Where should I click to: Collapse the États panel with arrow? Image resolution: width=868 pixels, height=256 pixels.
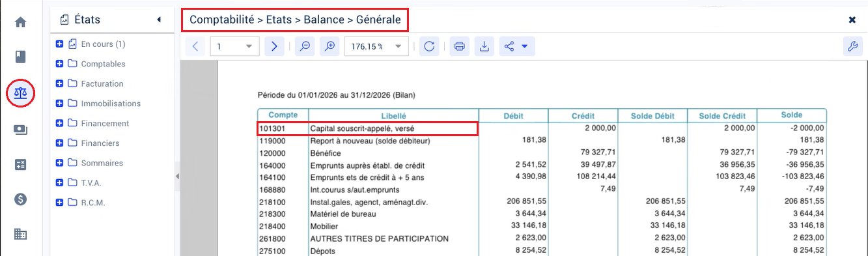(x=159, y=20)
